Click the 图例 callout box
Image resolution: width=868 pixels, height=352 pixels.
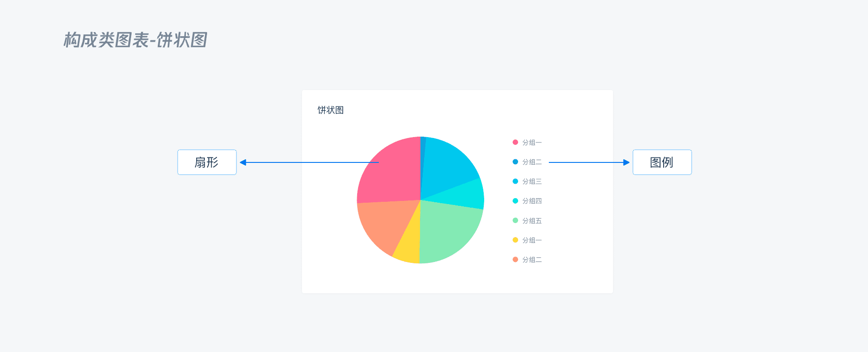662,162
